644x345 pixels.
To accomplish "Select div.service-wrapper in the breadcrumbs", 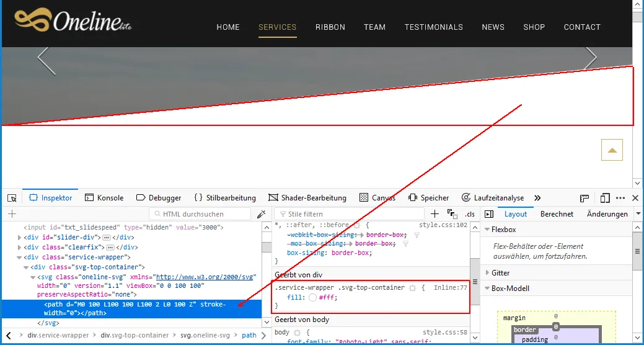I will (x=58, y=335).
